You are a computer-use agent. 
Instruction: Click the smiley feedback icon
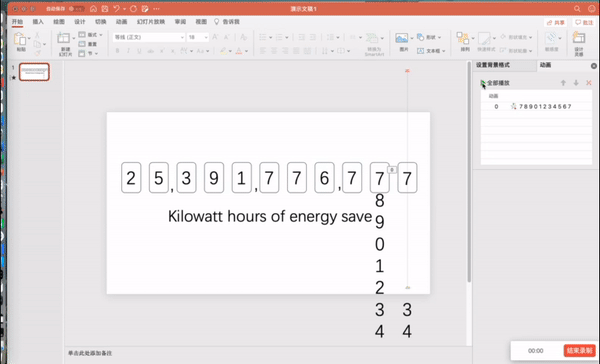(x=592, y=8)
